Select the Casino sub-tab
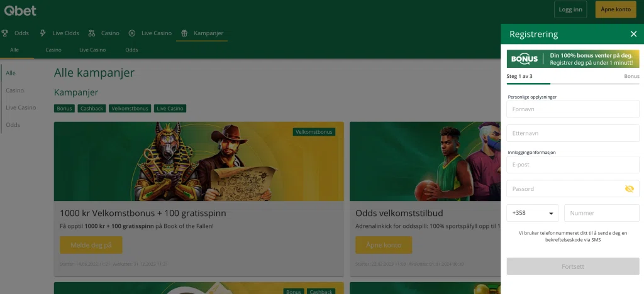644x294 pixels. 53,50
